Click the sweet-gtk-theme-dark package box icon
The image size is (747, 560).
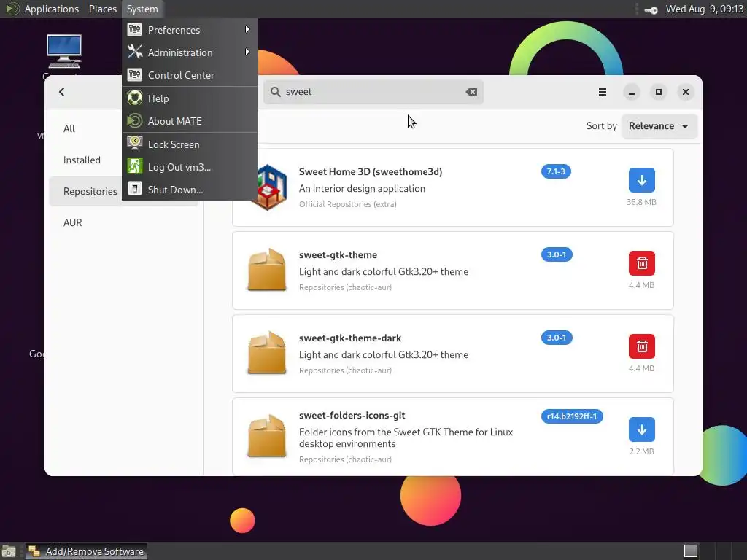(x=267, y=353)
